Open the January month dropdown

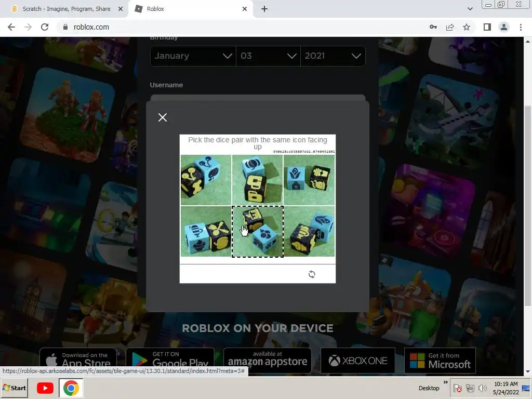point(193,56)
